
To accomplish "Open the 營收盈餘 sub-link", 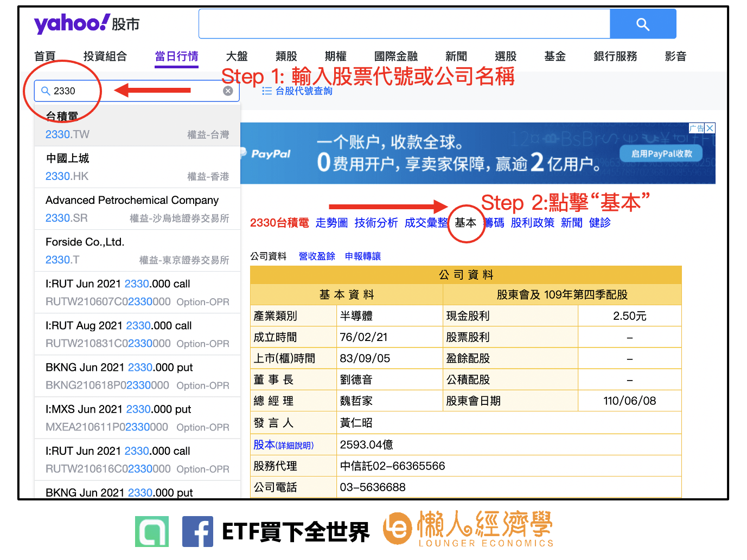I will [x=317, y=256].
